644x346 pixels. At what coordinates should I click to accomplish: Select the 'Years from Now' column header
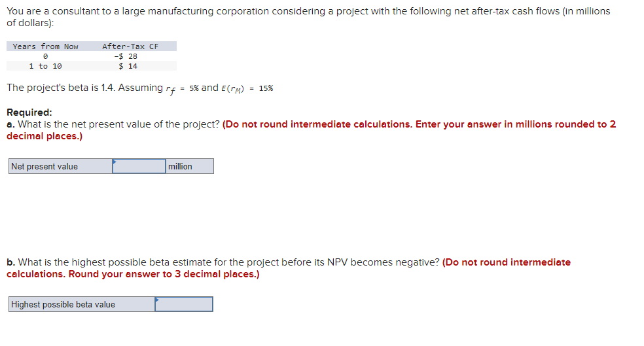[45, 46]
